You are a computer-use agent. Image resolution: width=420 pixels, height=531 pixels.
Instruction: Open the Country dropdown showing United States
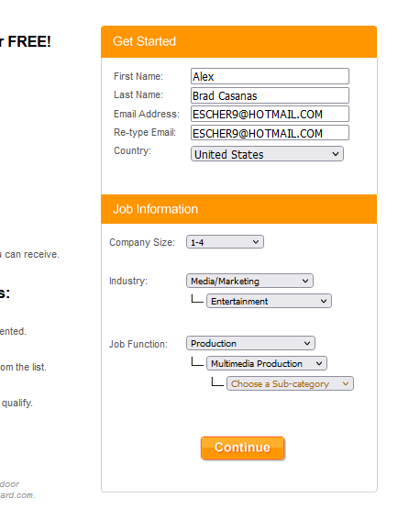[x=267, y=154]
